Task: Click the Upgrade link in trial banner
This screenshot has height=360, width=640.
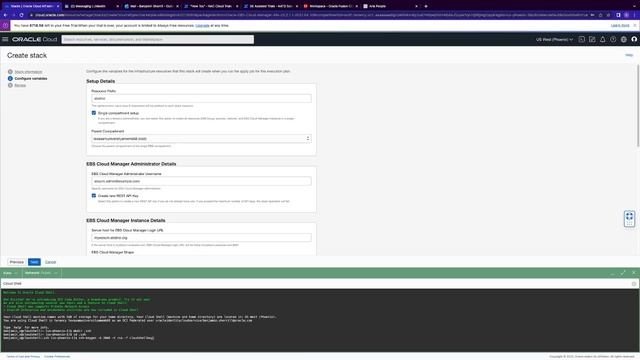Action: pos(202,25)
